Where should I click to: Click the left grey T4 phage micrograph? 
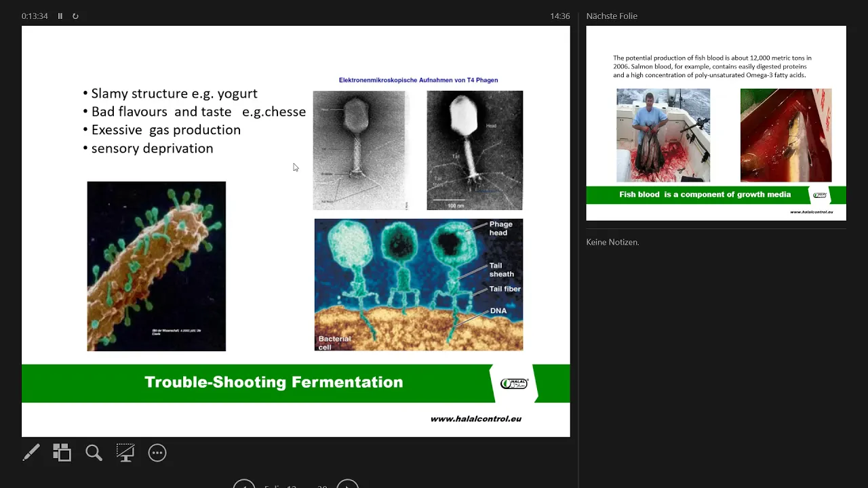[x=360, y=150]
